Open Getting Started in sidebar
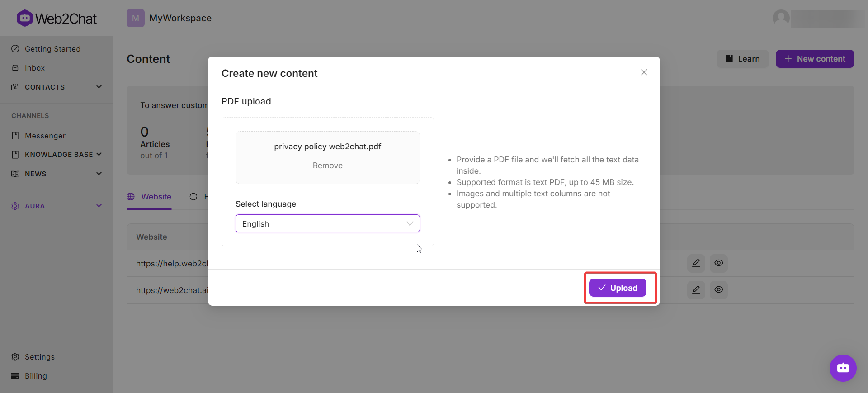Viewport: 868px width, 393px height. tap(52, 49)
